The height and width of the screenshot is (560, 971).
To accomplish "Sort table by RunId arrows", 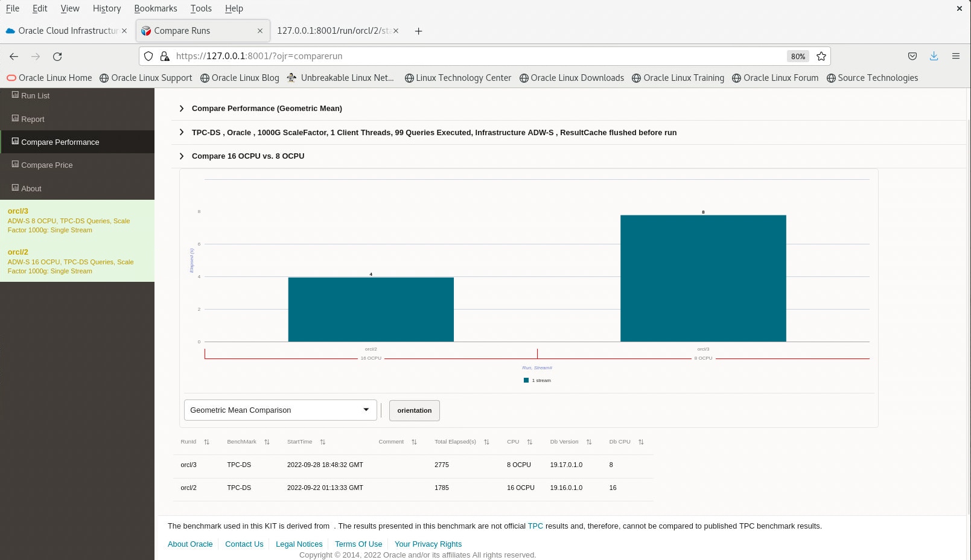I will [206, 442].
